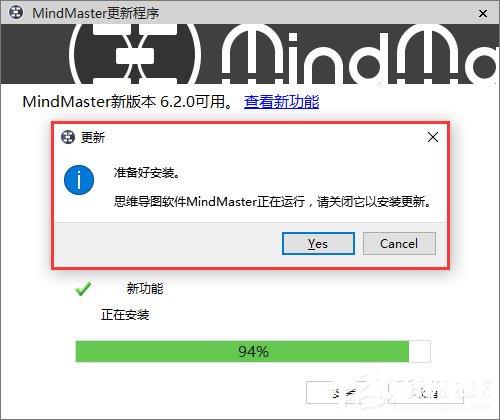Click the green checkmark next to 新功能
The height and width of the screenshot is (420, 500).
(x=83, y=289)
